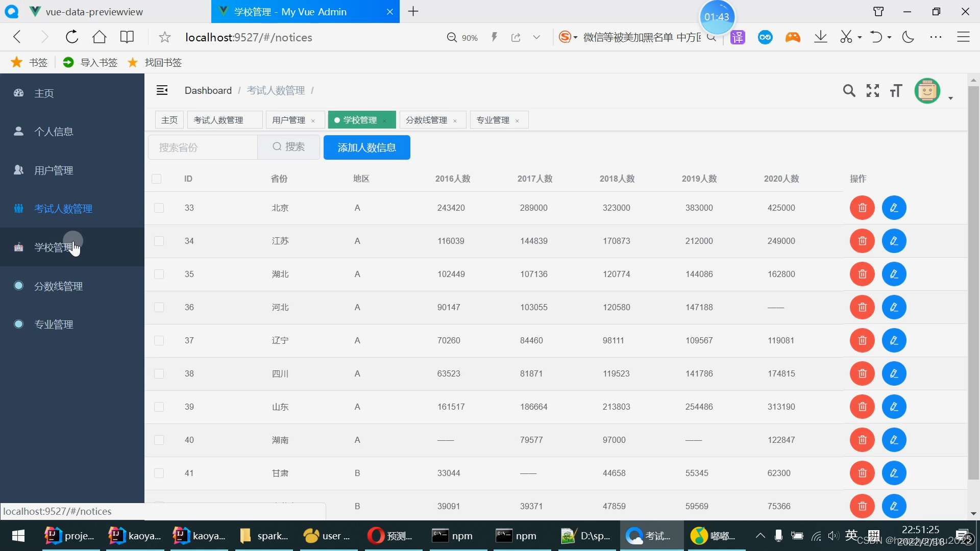Screen dimensions: 980x551
Task: Check the box for row ID 37
Action: click(159, 341)
